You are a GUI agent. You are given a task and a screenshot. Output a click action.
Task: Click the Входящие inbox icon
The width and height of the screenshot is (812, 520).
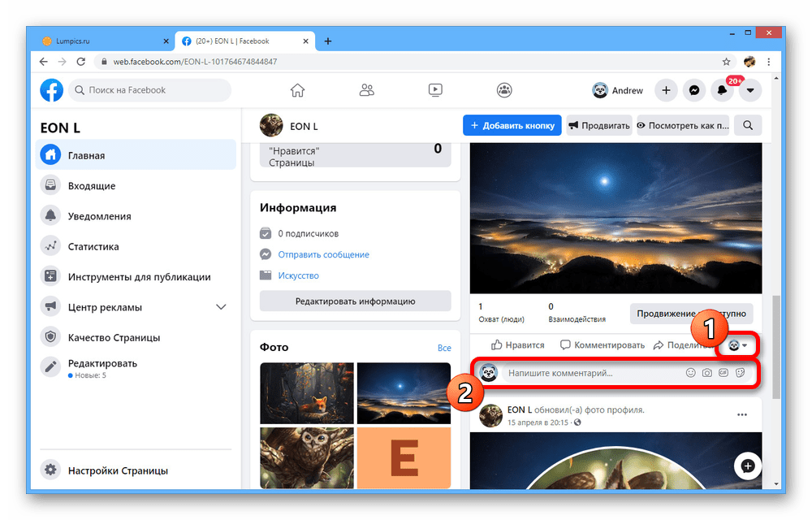click(x=50, y=185)
